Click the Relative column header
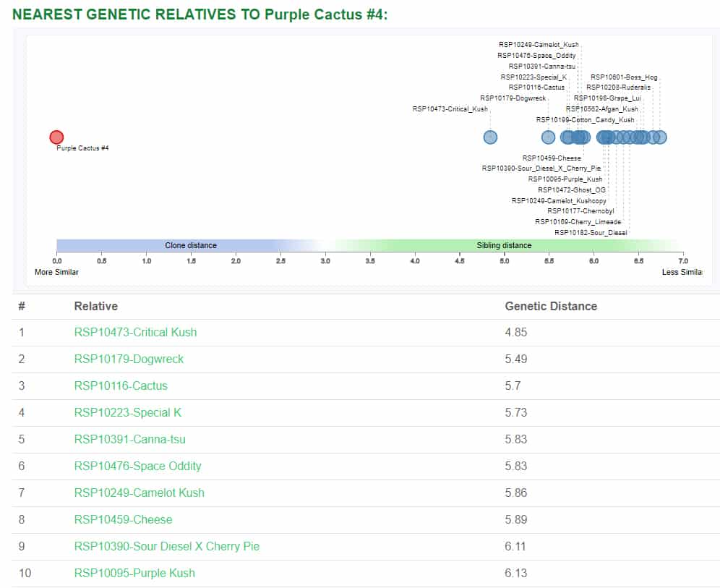Image resolution: width=720 pixels, height=588 pixels. (95, 307)
